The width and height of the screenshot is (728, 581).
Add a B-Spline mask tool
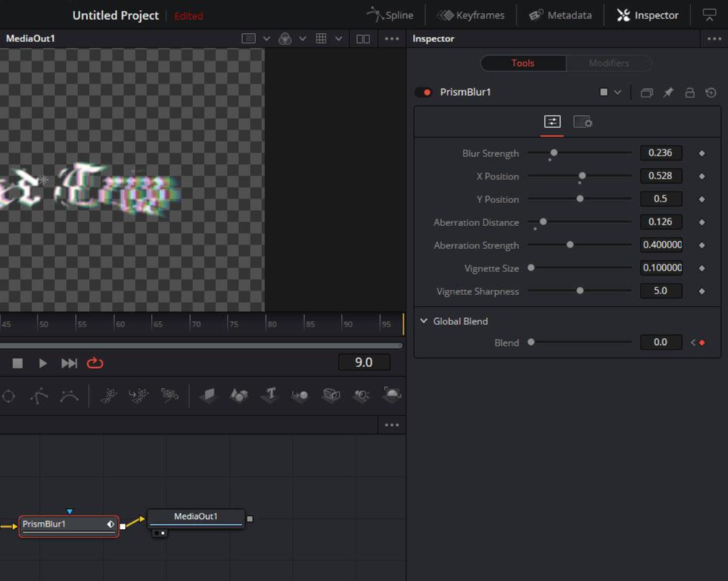(x=69, y=396)
